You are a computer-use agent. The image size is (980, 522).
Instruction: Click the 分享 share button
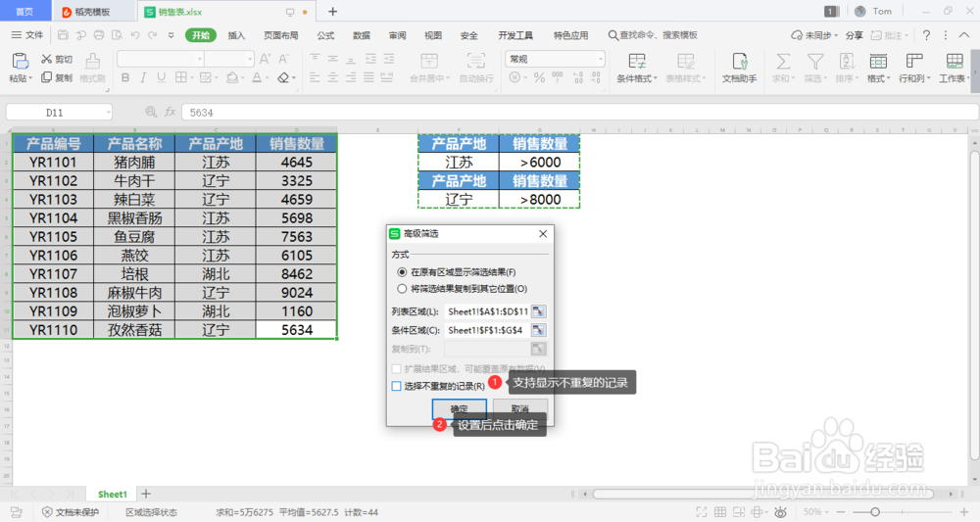(854, 35)
